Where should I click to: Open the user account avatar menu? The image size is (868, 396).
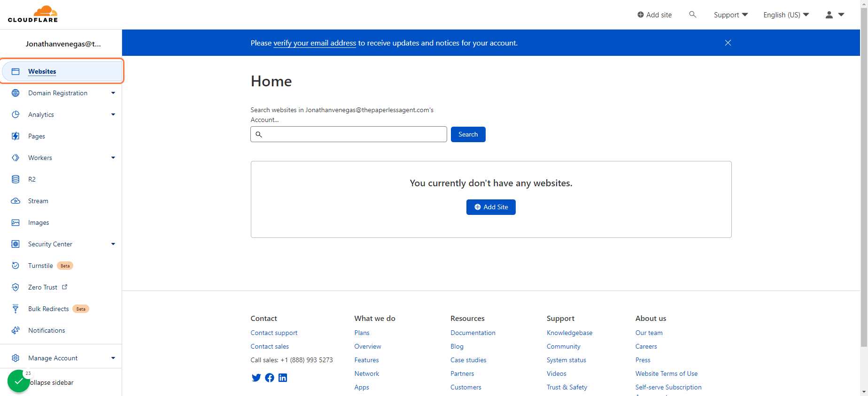click(x=835, y=15)
